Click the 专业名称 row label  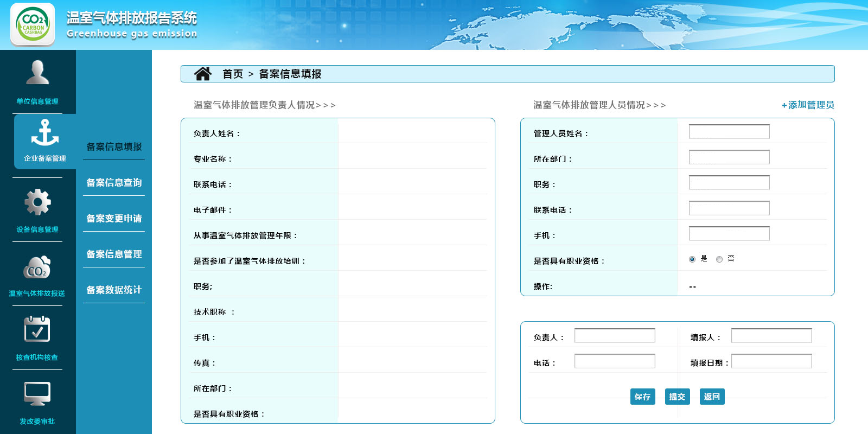(213, 159)
